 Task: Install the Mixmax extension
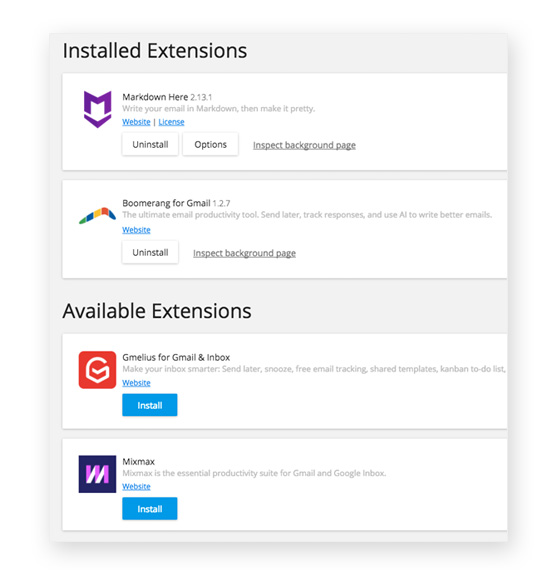150,509
